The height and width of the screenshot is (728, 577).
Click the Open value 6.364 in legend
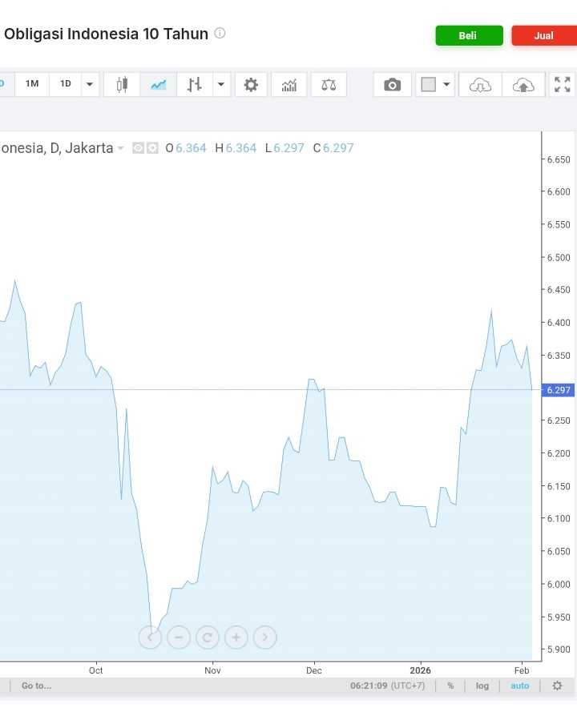[x=191, y=148]
